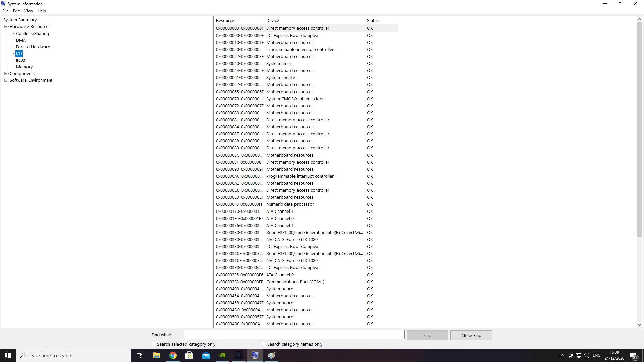Open Google Chrome from the taskbar

coord(173,355)
